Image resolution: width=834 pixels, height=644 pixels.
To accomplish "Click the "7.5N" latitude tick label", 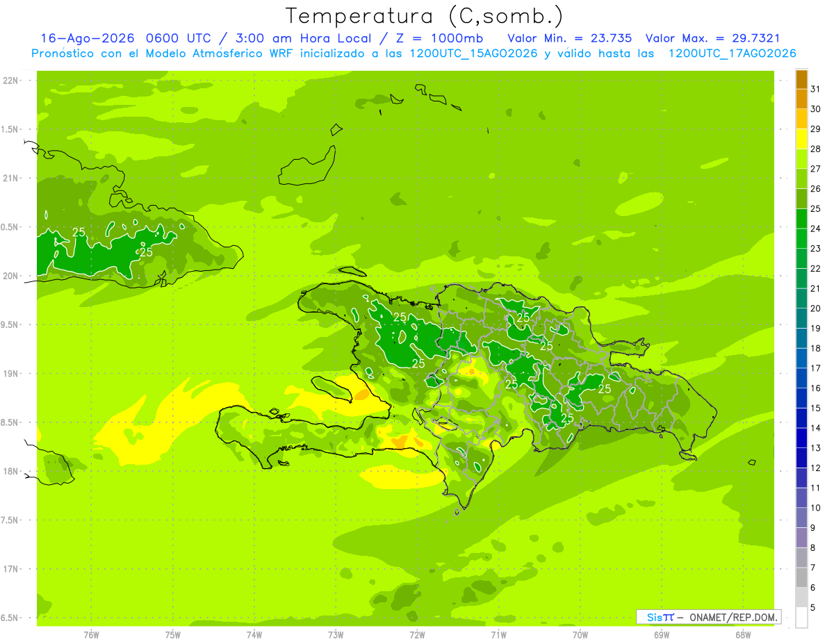I will pos(11,520).
